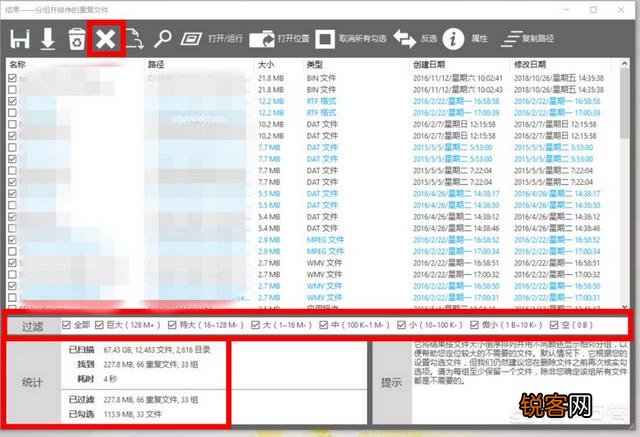640x437 pixels.
Task: Click the floppy disk save icon
Action: coord(20,40)
